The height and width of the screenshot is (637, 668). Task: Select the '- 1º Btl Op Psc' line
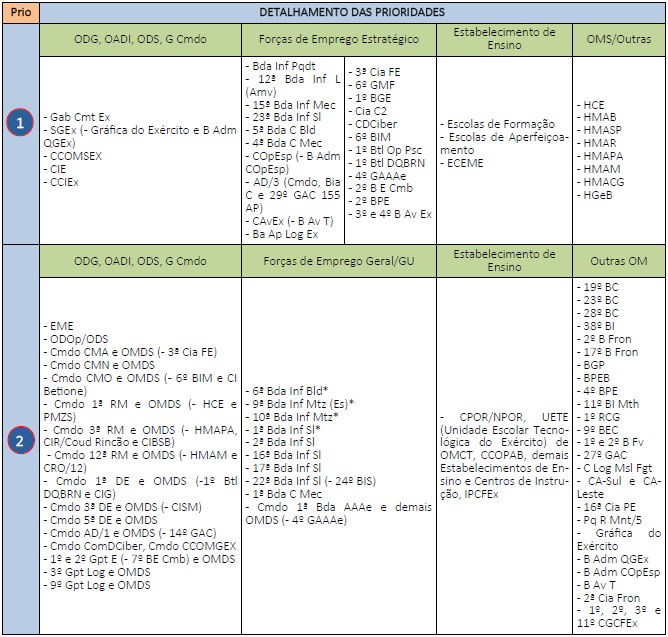(385, 150)
